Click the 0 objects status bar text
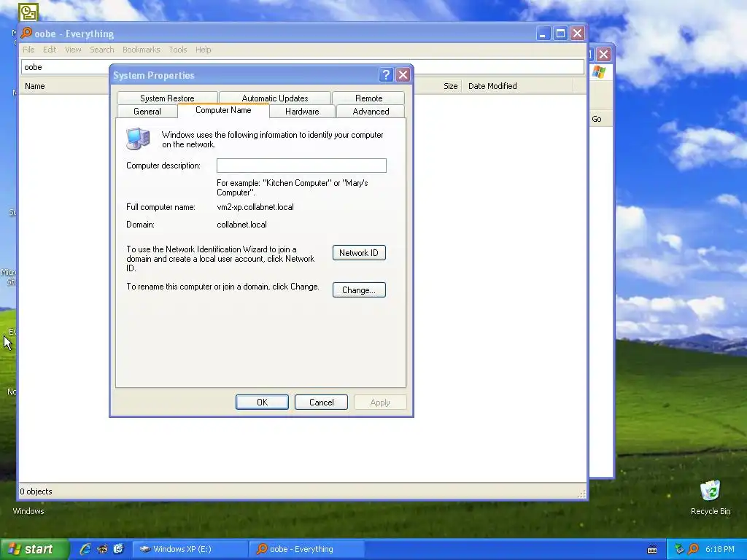Viewport: 747px width, 560px height. [x=36, y=491]
